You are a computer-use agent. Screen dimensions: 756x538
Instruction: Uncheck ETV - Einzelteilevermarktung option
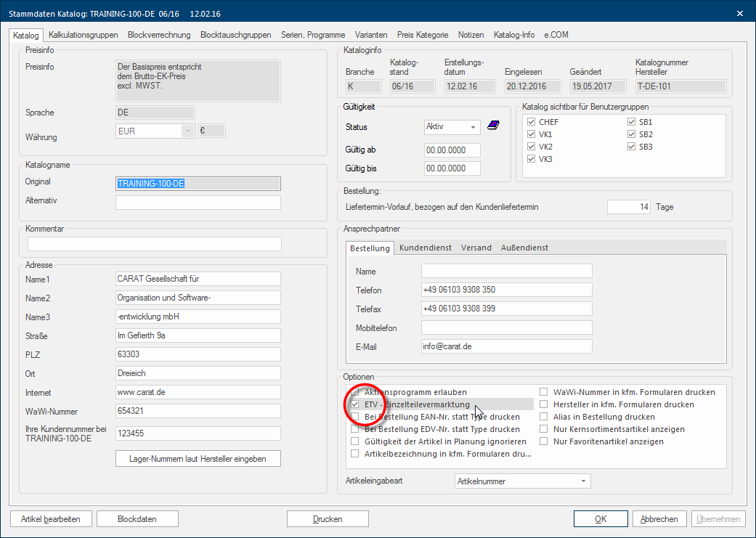tap(355, 404)
